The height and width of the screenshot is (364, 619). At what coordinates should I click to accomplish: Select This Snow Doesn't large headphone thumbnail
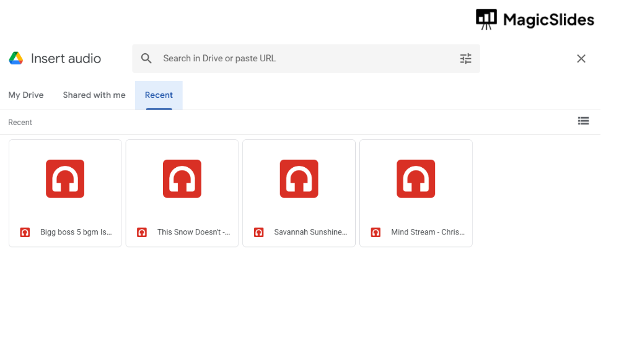182,179
